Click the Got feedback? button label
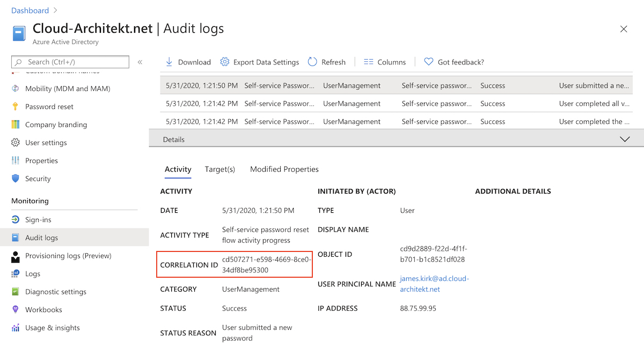The width and height of the screenshot is (644, 346). [461, 62]
